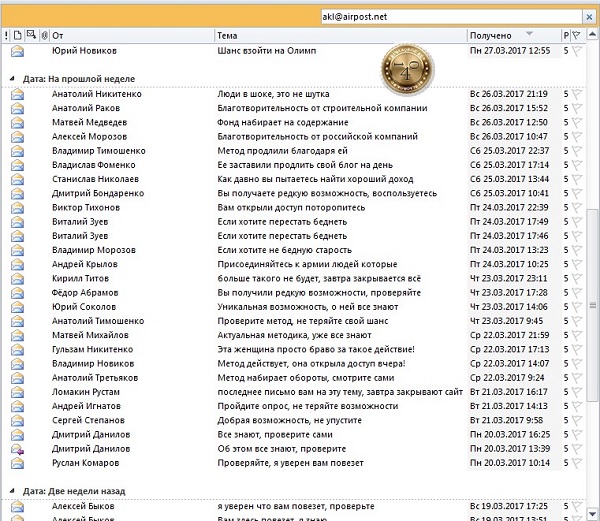Click the scrollbar up arrow
The height and width of the screenshot is (521, 600).
[592, 35]
